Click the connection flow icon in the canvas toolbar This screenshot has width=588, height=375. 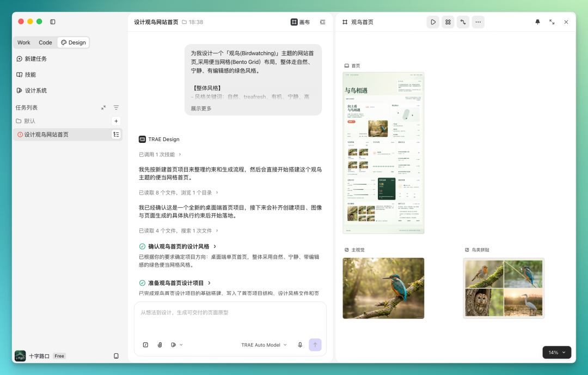[x=463, y=22]
